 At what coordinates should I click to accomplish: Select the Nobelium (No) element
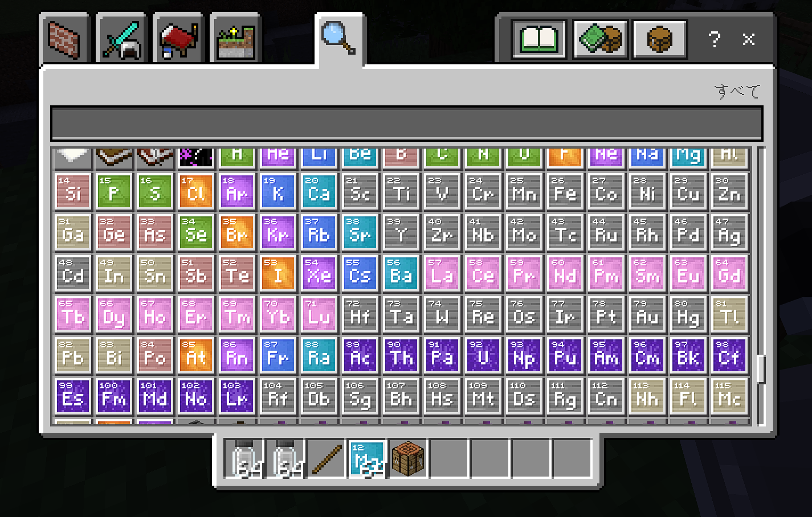click(x=196, y=396)
